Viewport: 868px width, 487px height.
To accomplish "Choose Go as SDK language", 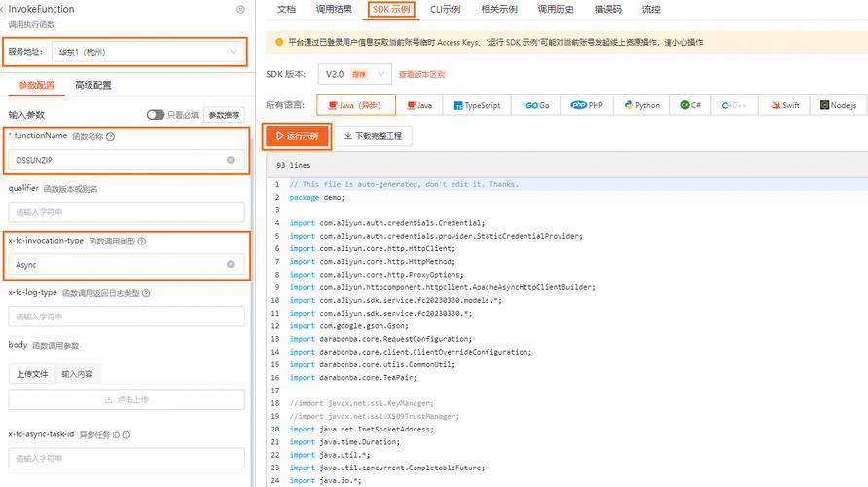I will coord(536,105).
